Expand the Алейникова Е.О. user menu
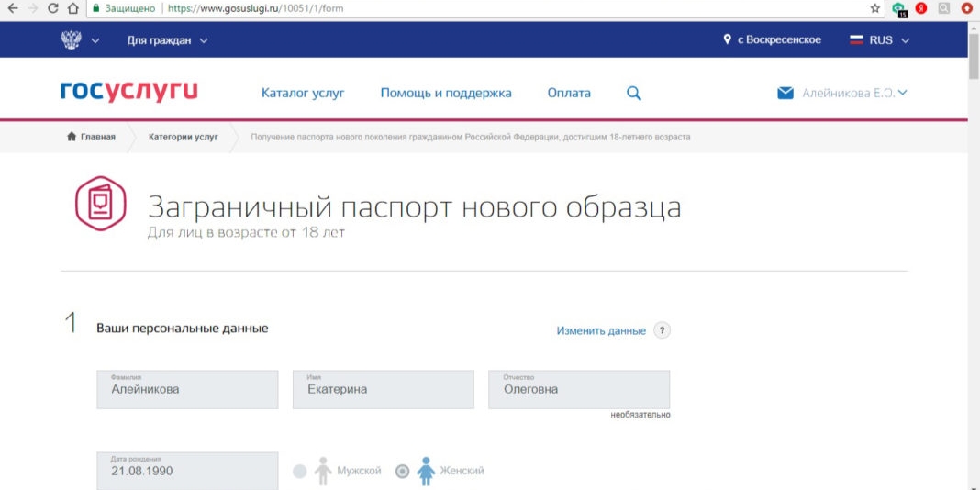 point(853,93)
